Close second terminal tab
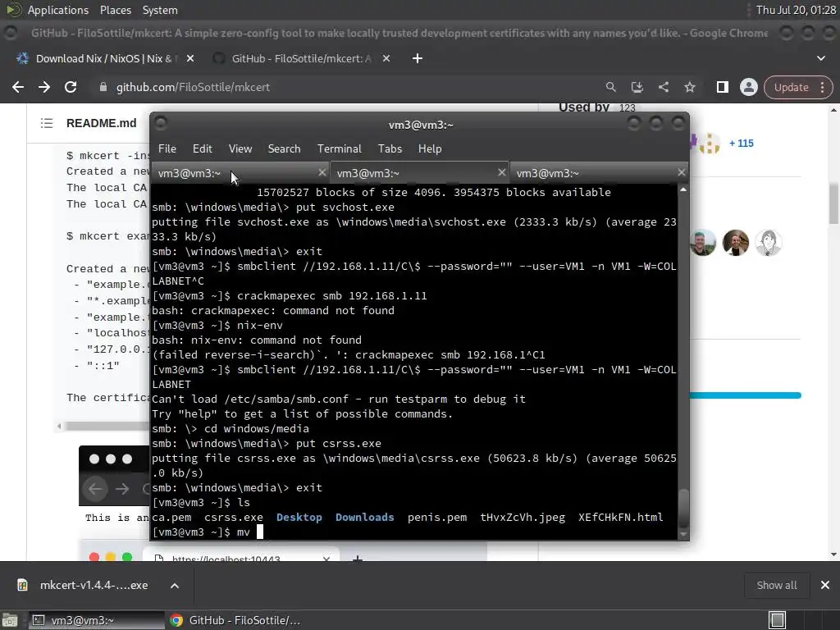This screenshot has width=840, height=630. click(501, 172)
